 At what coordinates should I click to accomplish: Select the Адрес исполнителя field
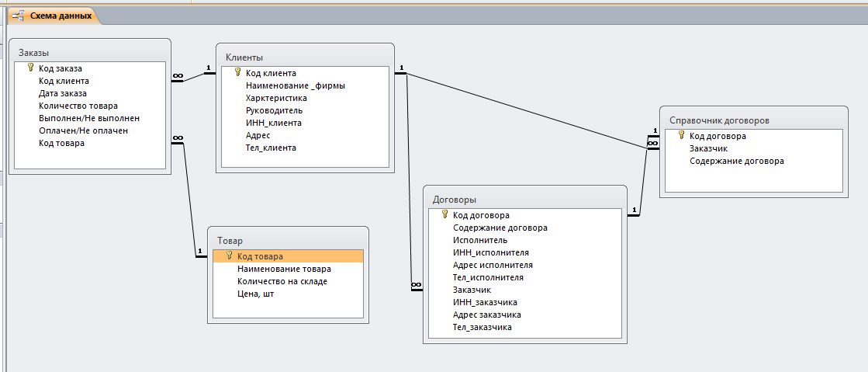[x=493, y=265]
